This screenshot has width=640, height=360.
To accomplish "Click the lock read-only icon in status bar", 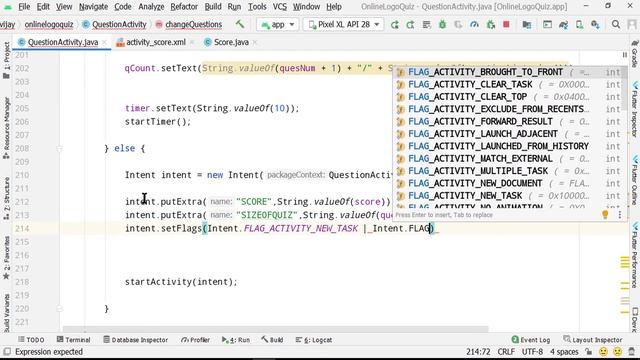I will click(589, 351).
